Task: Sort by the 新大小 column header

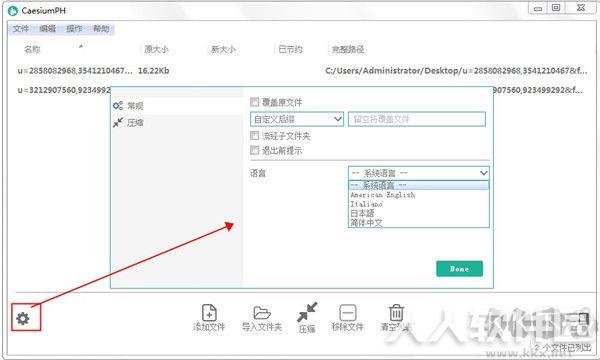Action: pos(223,49)
